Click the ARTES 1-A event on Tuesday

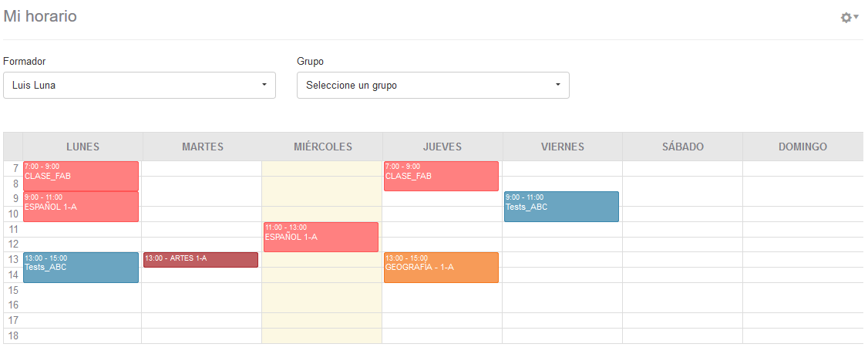200,259
